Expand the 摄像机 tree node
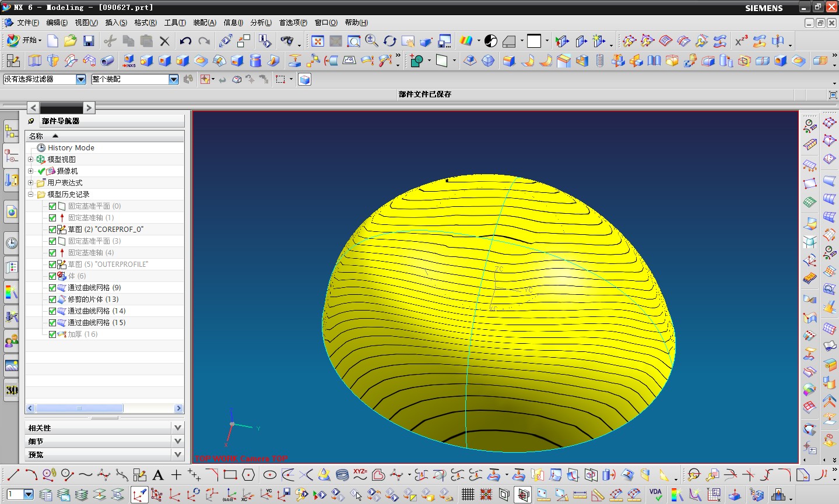 (x=31, y=171)
